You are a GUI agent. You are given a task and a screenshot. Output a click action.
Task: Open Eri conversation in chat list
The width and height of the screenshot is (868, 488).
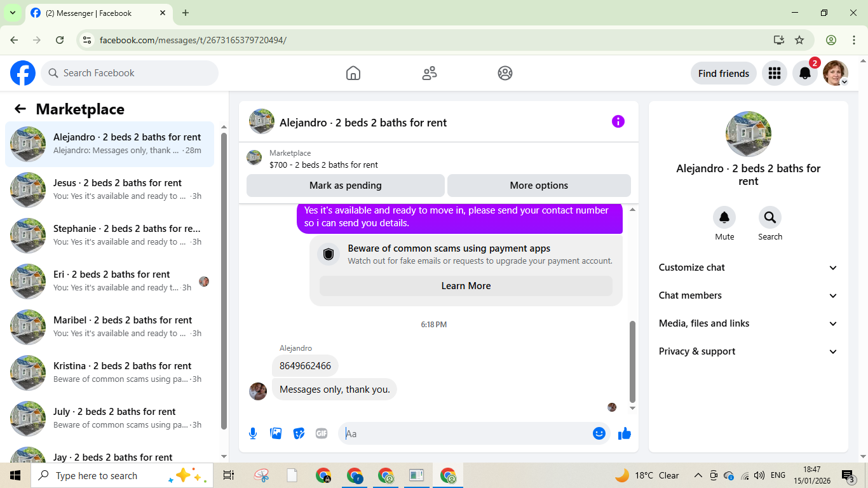[x=110, y=281]
